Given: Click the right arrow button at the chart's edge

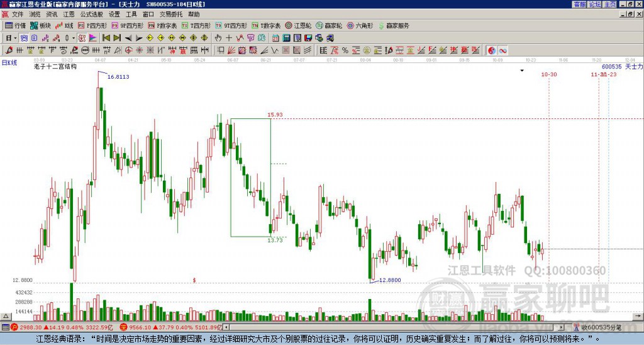Looking at the screenshot, I should pyautogui.click(x=638, y=316).
